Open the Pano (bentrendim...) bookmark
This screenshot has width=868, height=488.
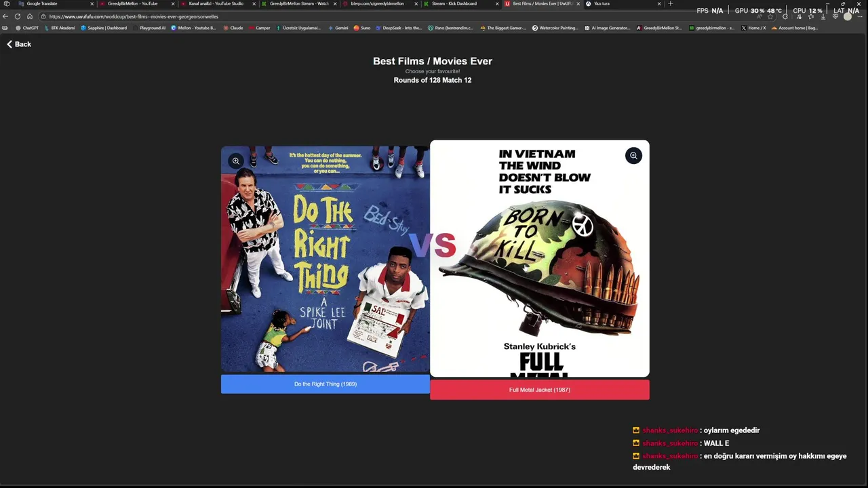[450, 28]
